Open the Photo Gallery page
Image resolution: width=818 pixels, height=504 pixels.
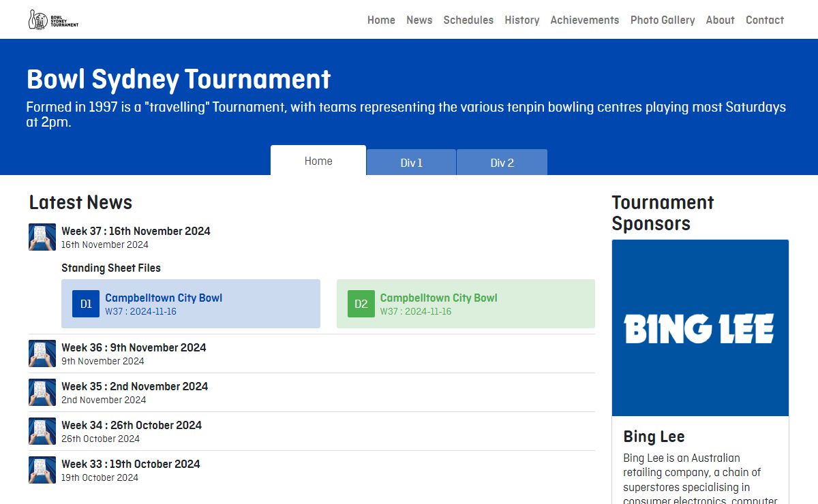pyautogui.click(x=663, y=20)
